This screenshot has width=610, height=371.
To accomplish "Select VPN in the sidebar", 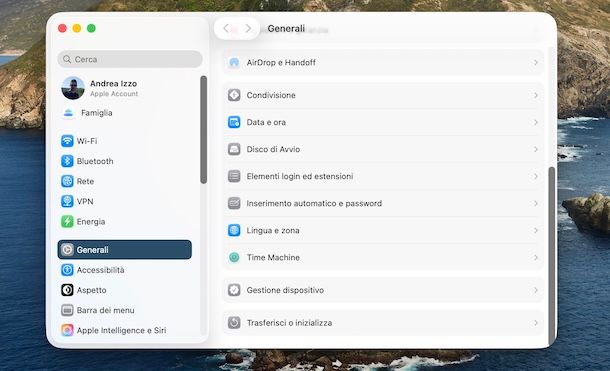I will 124,201.
